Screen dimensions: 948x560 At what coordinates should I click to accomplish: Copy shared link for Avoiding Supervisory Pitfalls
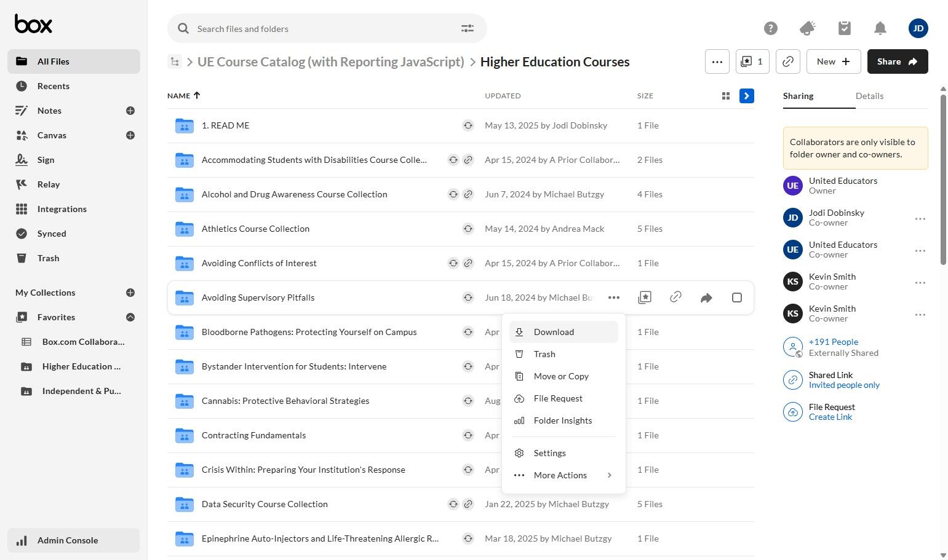pyautogui.click(x=675, y=298)
